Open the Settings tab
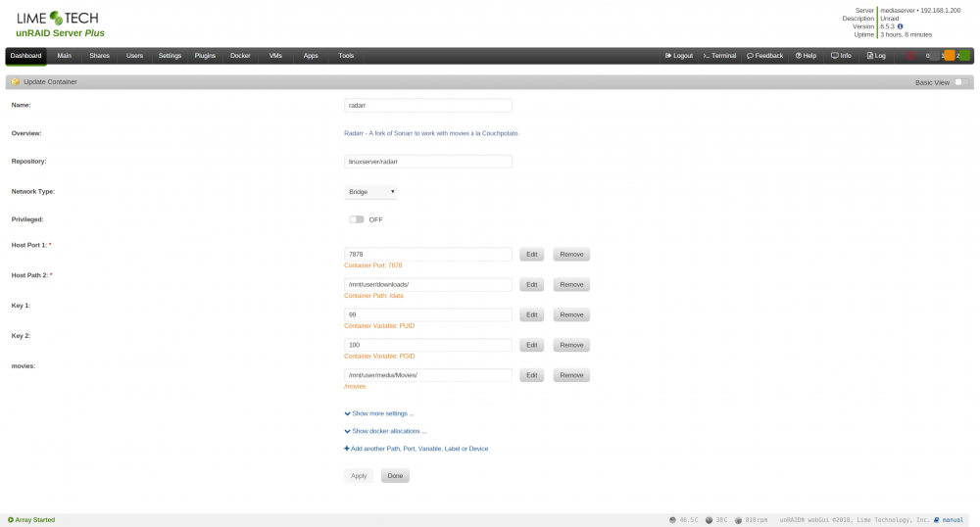Viewport: 980px width, 527px height. [170, 56]
